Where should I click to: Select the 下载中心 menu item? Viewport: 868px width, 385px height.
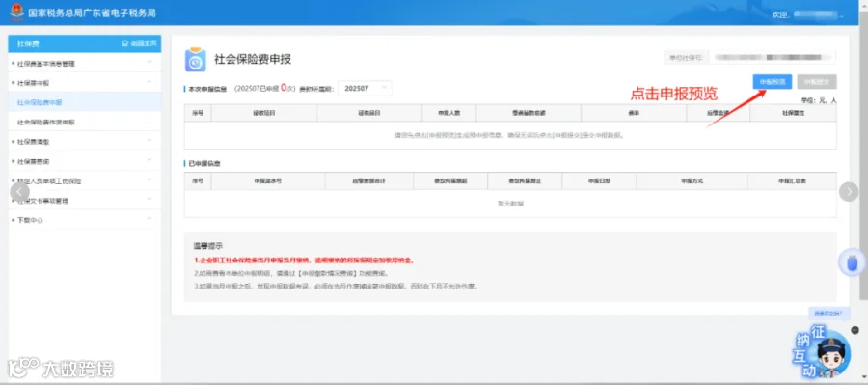[85, 220]
